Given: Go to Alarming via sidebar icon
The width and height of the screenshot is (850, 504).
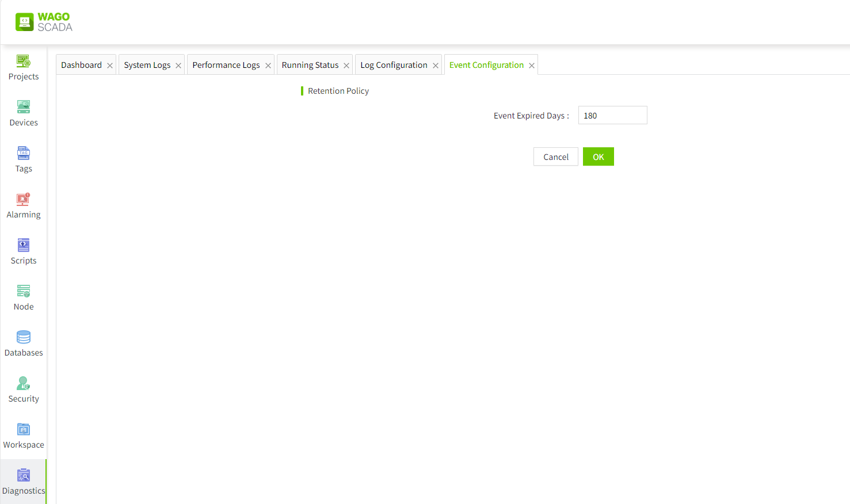Looking at the screenshot, I should pos(24,199).
